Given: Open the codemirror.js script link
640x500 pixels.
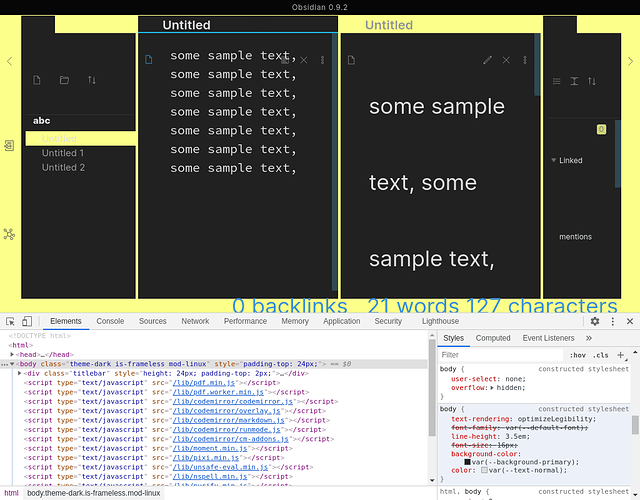Looking at the screenshot, I should [x=233, y=402].
